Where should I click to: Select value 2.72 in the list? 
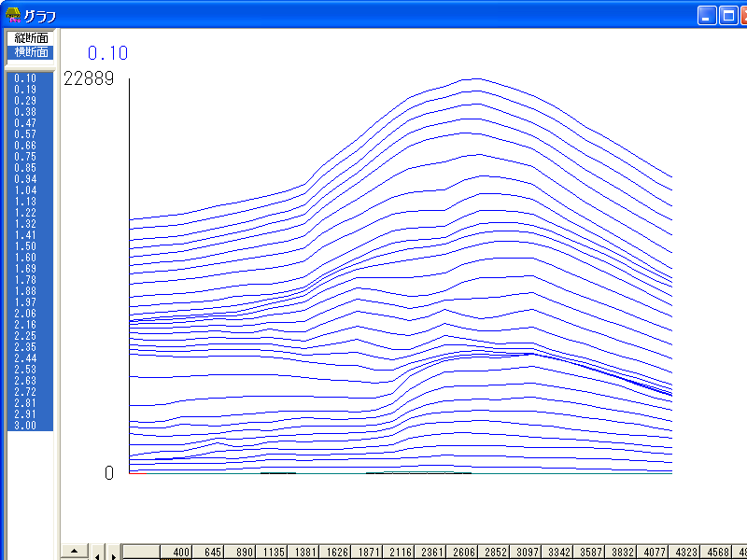pos(31,391)
